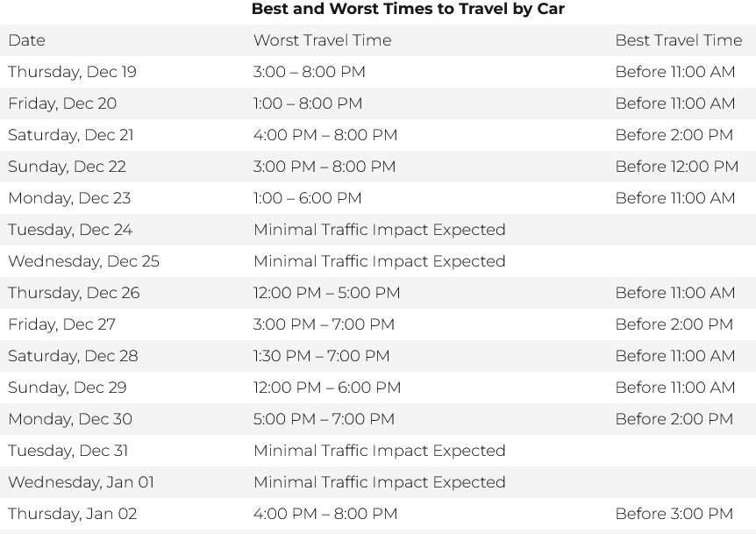The image size is (756, 534).
Task: Click the 'Monday, Dec 23' date cell
Action: (69, 198)
